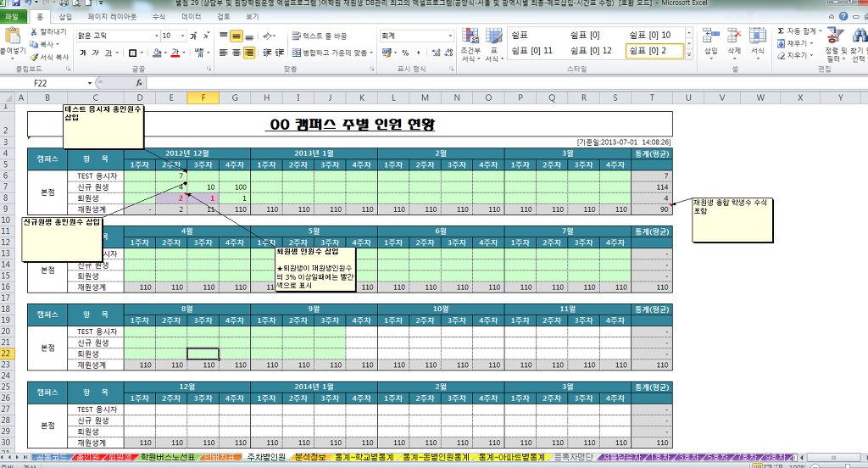This screenshot has width=868, height=468.
Task: Click the decrease font size icon
Action: tap(206, 36)
